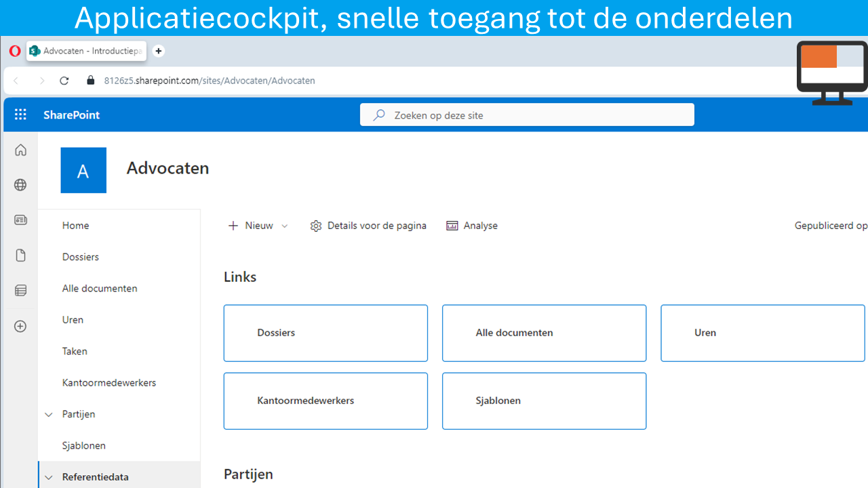Open Partijen in the left navigation
868x488 pixels.
[x=79, y=414]
